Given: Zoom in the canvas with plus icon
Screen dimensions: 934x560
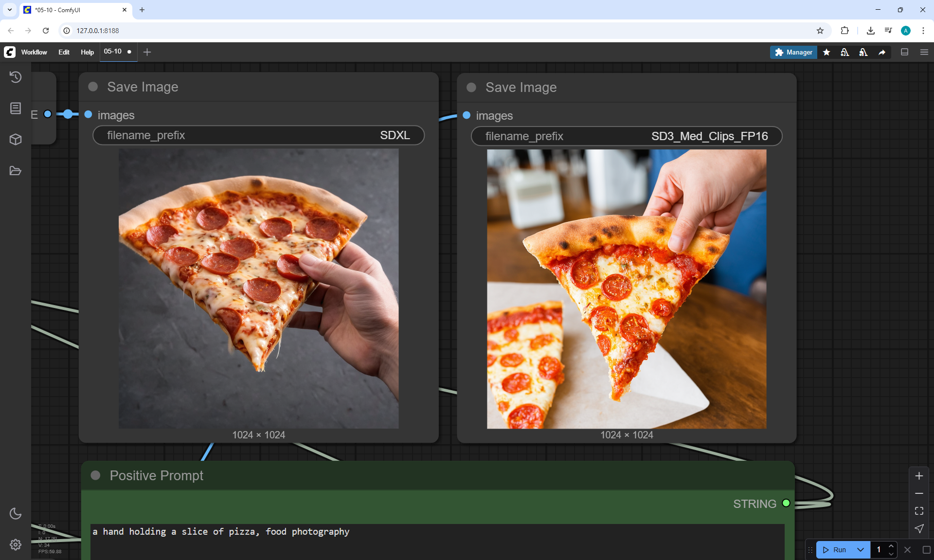Looking at the screenshot, I should pos(919,476).
